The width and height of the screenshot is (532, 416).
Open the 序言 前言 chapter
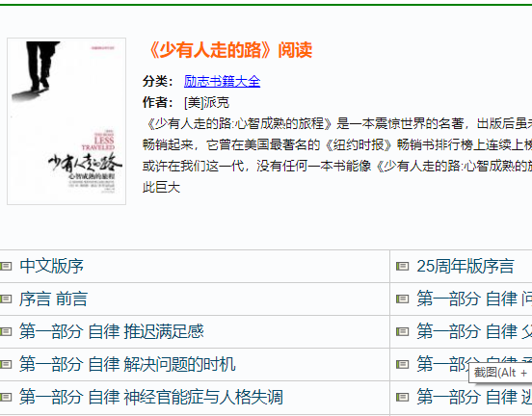(x=54, y=299)
